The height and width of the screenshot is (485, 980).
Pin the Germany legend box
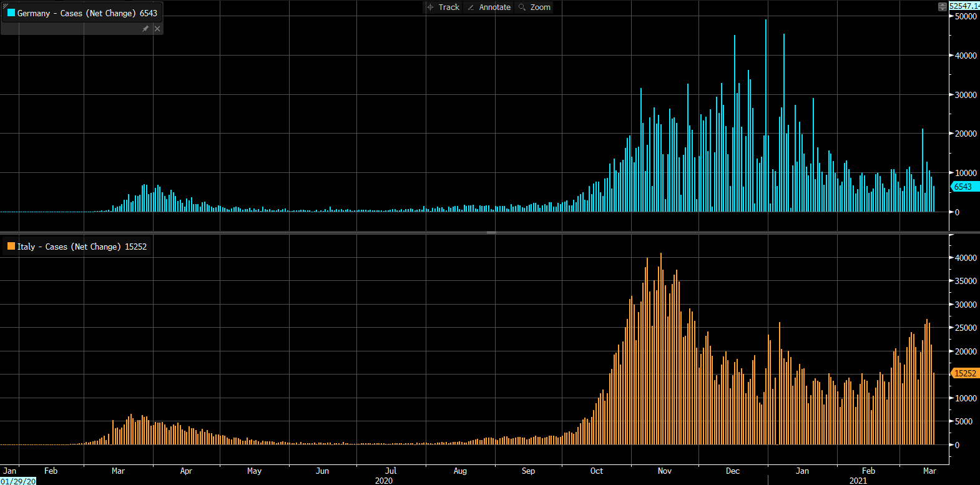click(x=145, y=29)
